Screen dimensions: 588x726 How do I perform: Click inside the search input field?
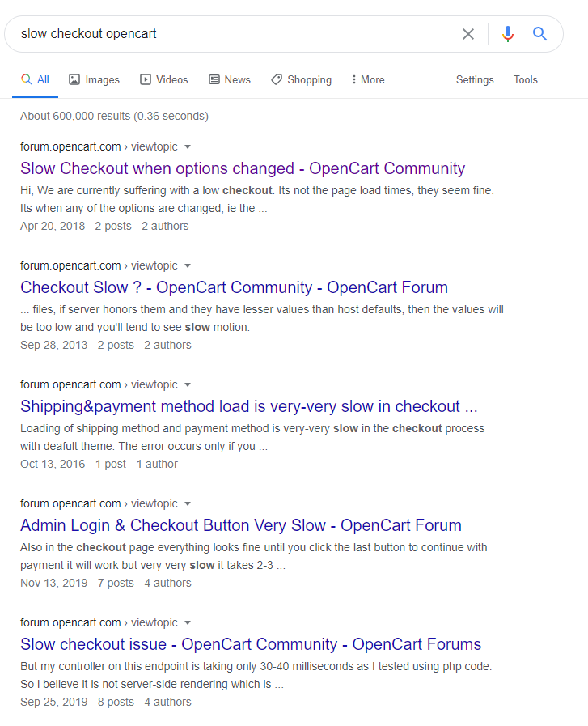tap(243, 34)
